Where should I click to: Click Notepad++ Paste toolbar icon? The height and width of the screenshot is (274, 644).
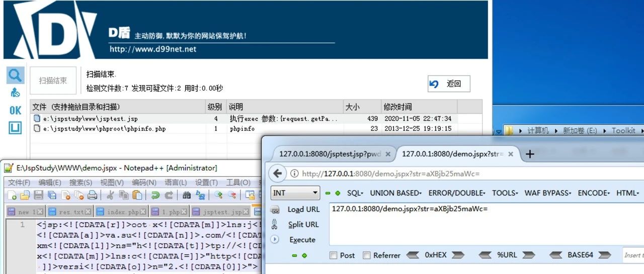(137, 195)
